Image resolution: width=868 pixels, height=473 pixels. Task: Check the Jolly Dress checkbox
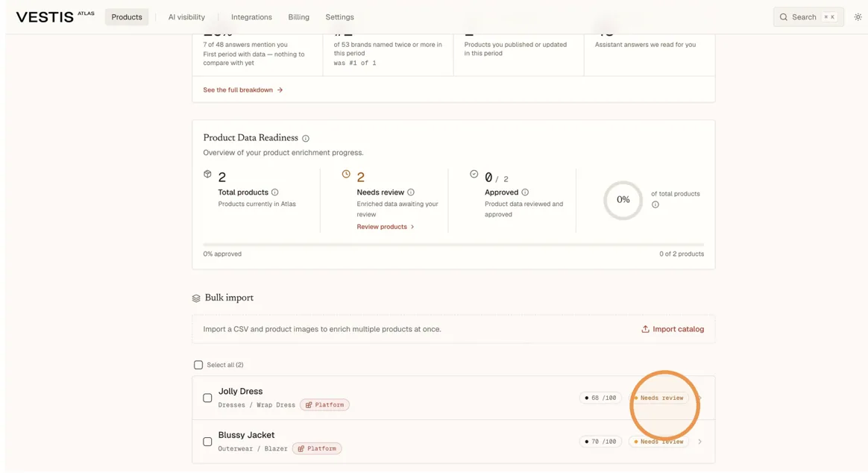pyautogui.click(x=207, y=398)
